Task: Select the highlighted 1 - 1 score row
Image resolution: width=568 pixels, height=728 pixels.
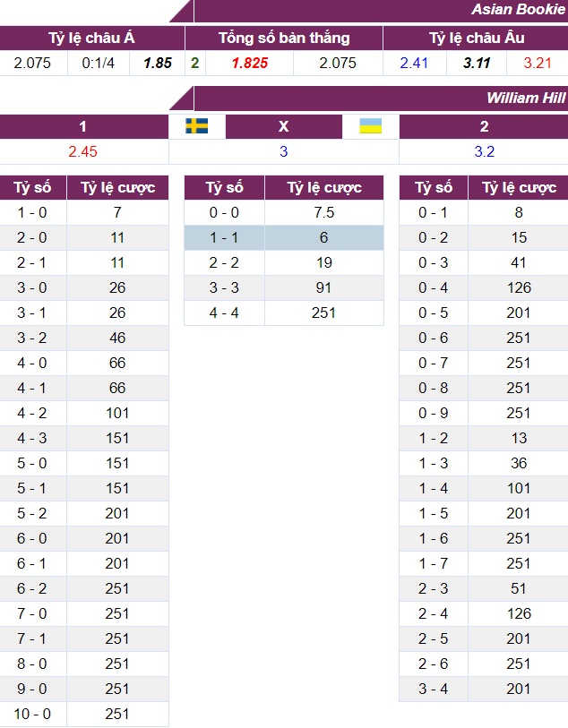Action: tap(284, 237)
